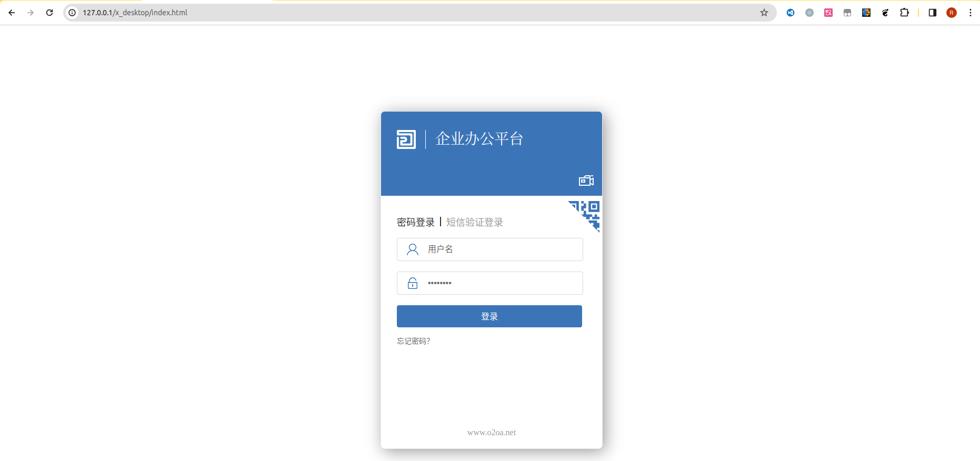Open the Extensions puzzle piece menu
The height and width of the screenshot is (461, 980).
coord(904,13)
